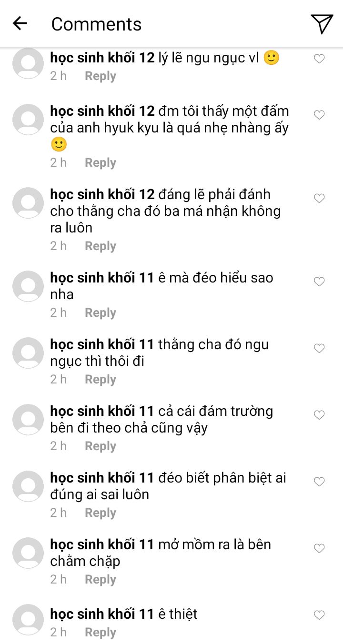343x644 pixels.
Task: Heart the "ê thiệt" comment
Action: click(319, 615)
